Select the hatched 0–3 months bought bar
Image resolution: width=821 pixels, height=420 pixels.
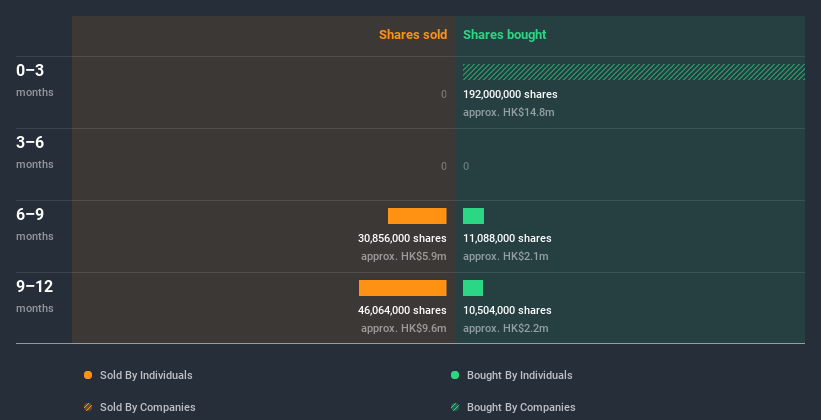[634, 72]
